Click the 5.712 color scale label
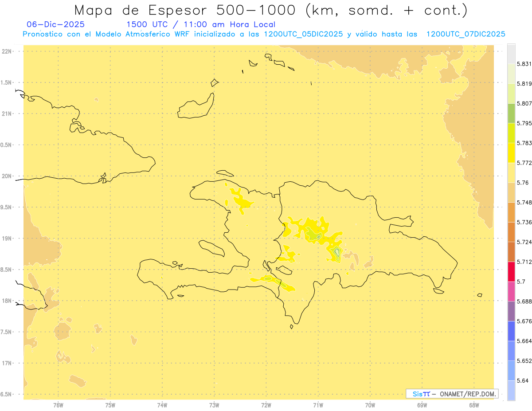532x411 pixels. pyautogui.click(x=524, y=262)
